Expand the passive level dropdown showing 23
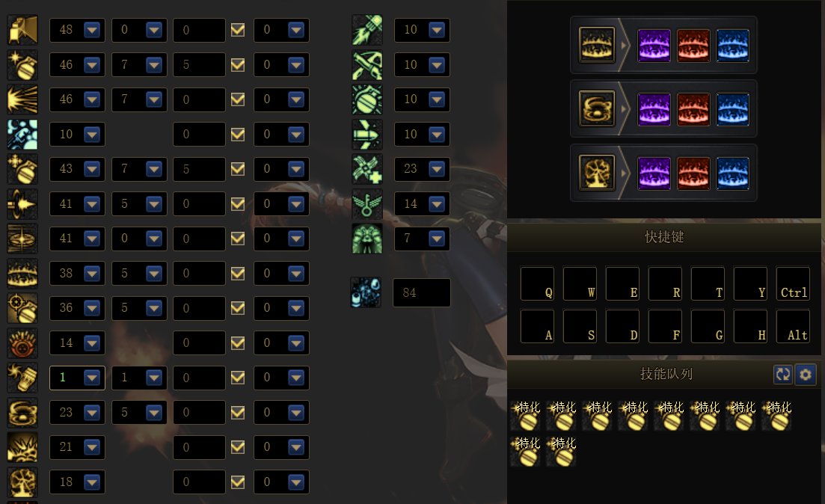This screenshot has width=825, height=504. click(422, 169)
